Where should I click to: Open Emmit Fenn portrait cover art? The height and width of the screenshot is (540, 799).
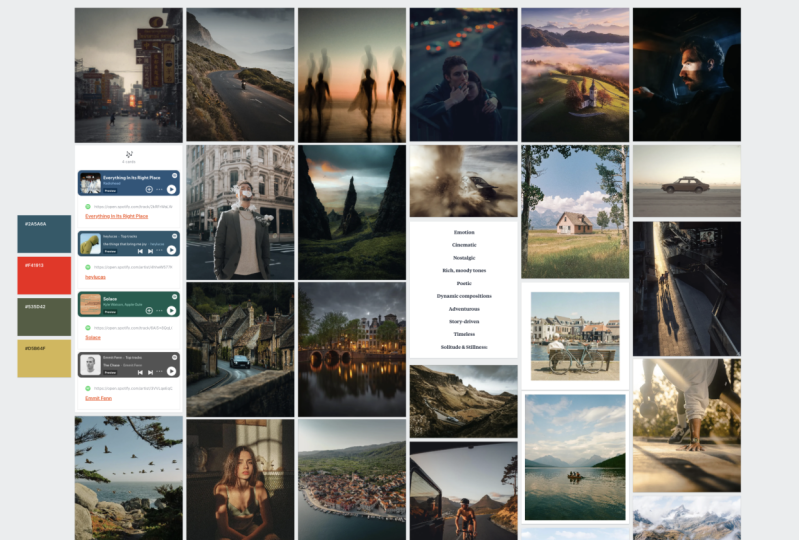point(90,365)
